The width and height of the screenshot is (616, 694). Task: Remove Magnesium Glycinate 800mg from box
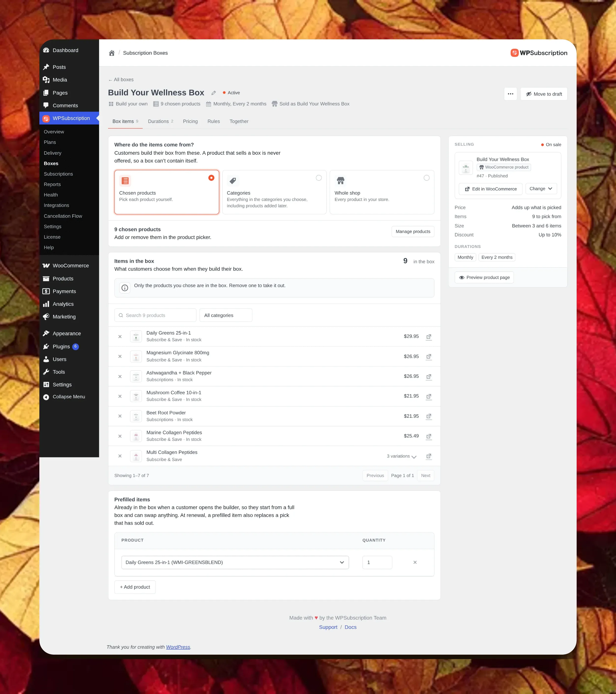[x=120, y=356]
